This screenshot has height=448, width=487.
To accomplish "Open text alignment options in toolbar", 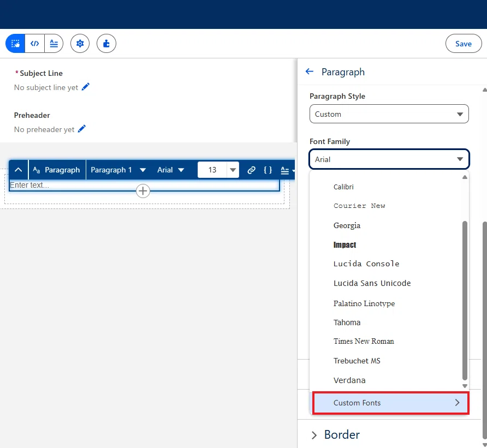I will (287, 170).
